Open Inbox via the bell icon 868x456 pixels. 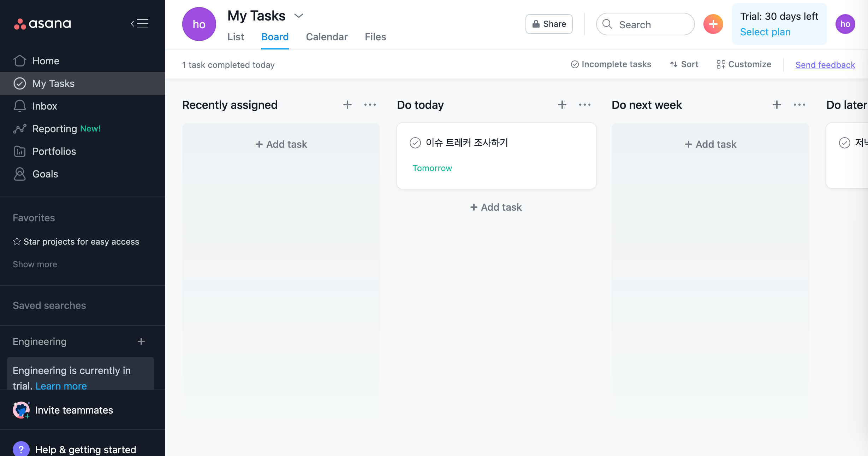click(20, 106)
